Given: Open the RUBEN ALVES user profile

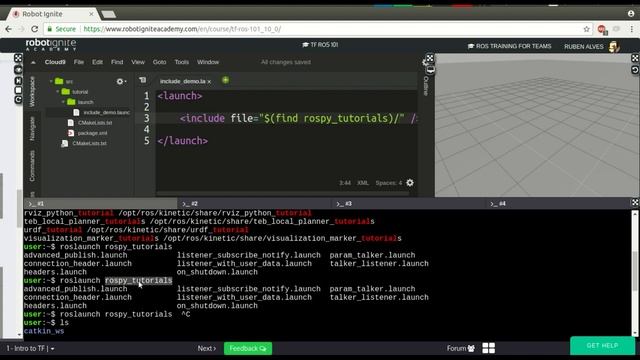Looking at the screenshot, I should point(592,47).
